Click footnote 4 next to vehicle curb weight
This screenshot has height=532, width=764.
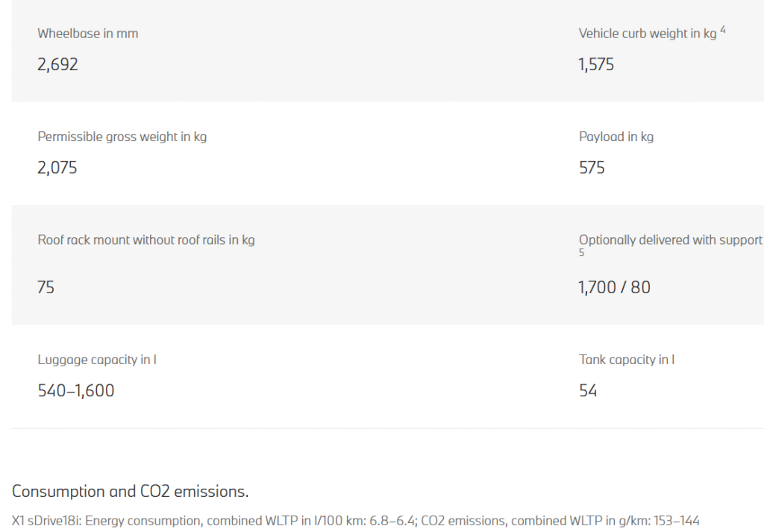tap(723, 30)
